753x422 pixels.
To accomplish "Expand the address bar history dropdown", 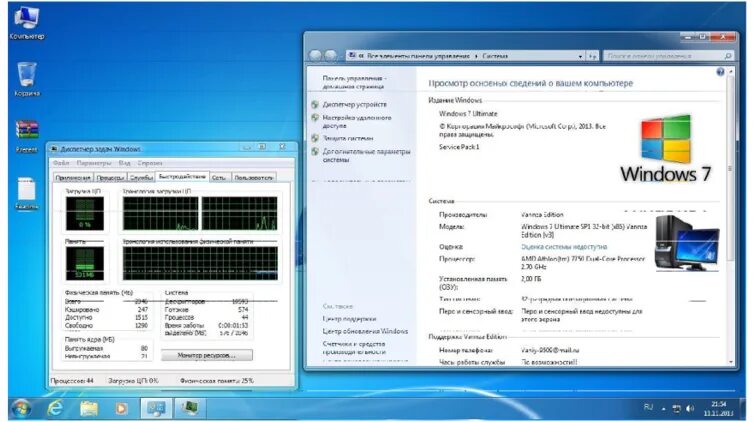I will pos(580,56).
